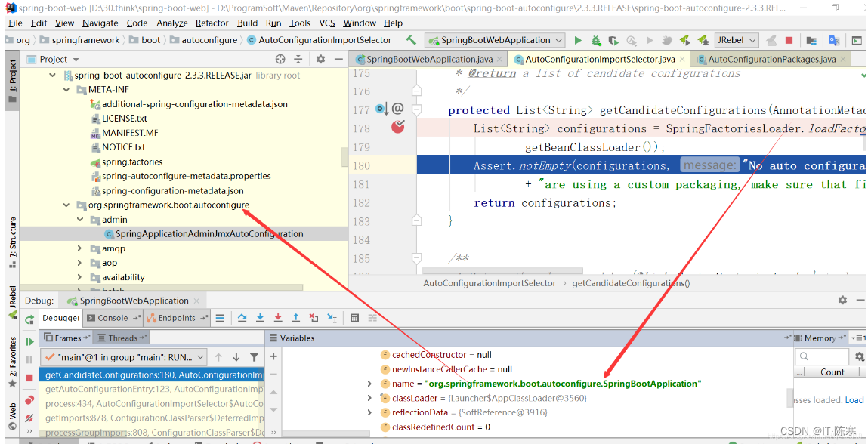Screen dimensions: 868x444
Task: Click the Run to Cursor debugger icon
Action: 332,318
